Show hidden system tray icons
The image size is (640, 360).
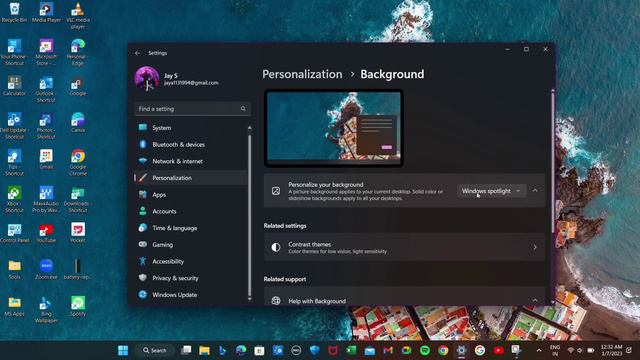point(539,350)
